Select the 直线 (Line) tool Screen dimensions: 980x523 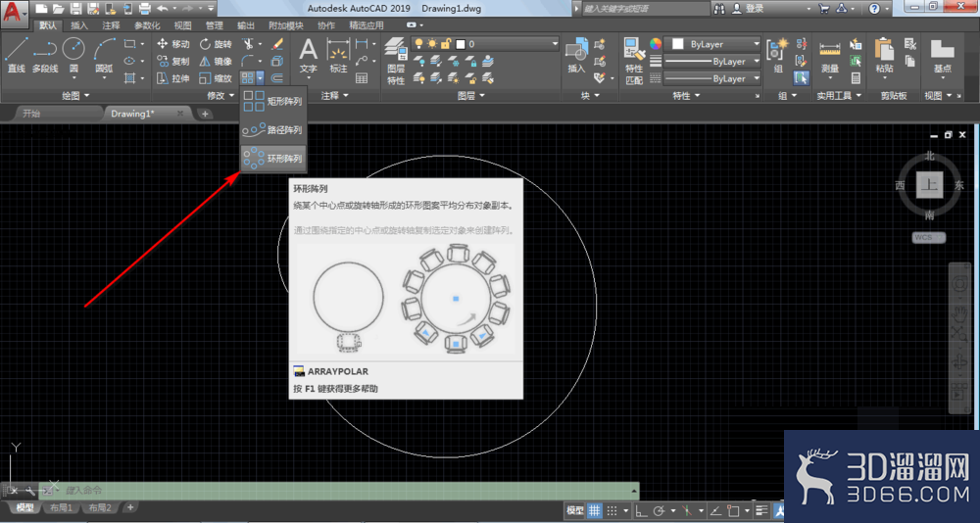[17, 56]
